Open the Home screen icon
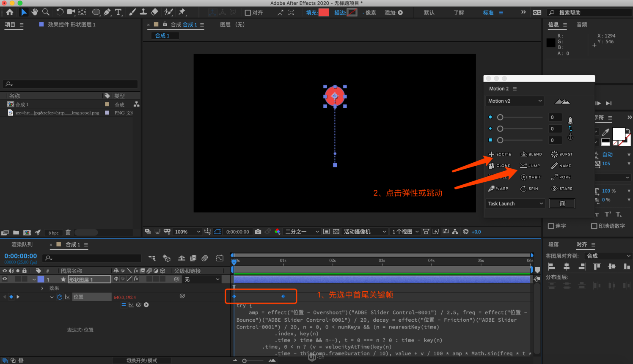This screenshot has height=364, width=633. tap(10, 12)
